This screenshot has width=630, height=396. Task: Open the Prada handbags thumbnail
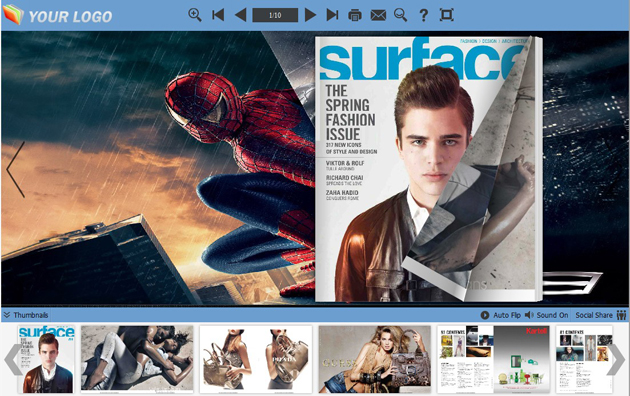(x=256, y=359)
